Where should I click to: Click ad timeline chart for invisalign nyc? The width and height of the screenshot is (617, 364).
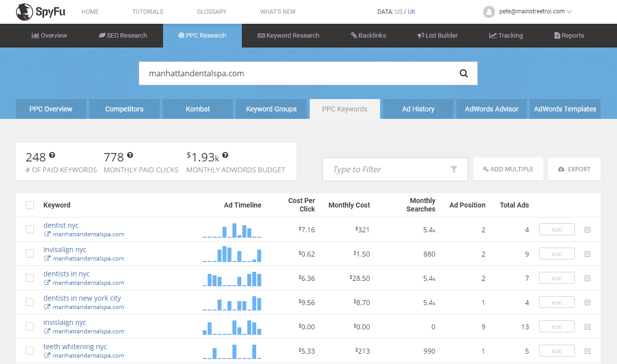click(x=232, y=254)
